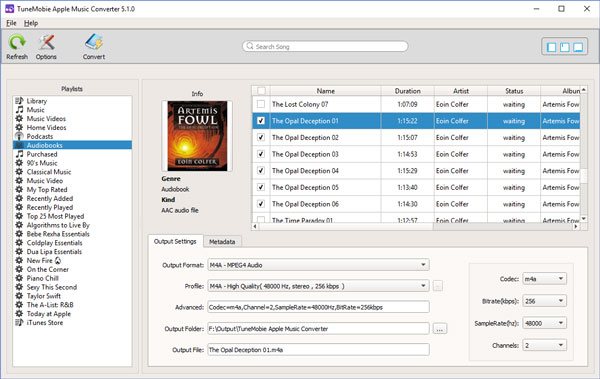600x379 pixels.
Task: Uncheck The Opal Deception 06 checkbox
Action: (x=261, y=204)
